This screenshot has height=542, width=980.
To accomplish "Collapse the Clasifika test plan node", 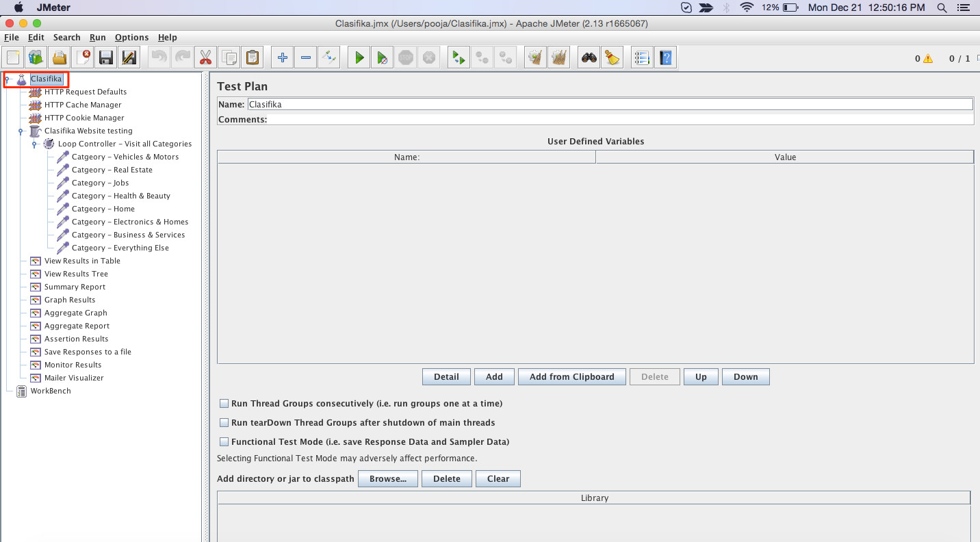I will pos(8,79).
